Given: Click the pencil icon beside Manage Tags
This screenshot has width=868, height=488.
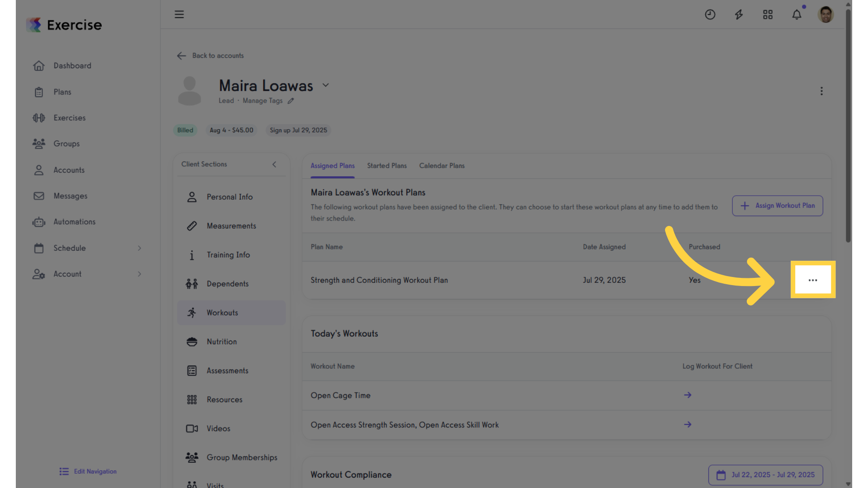Looking at the screenshot, I should point(291,101).
